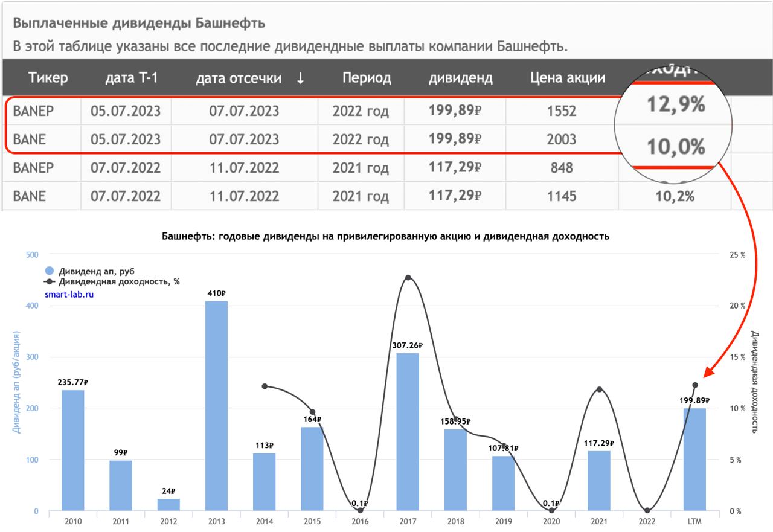
Task: Sort table by дата Т-1 header
Action: (x=132, y=78)
